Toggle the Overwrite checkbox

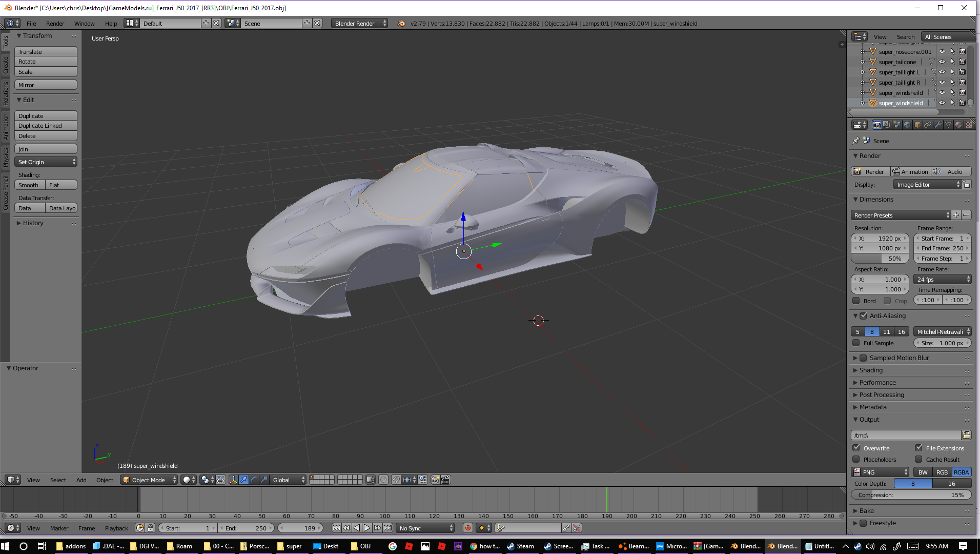click(x=856, y=448)
